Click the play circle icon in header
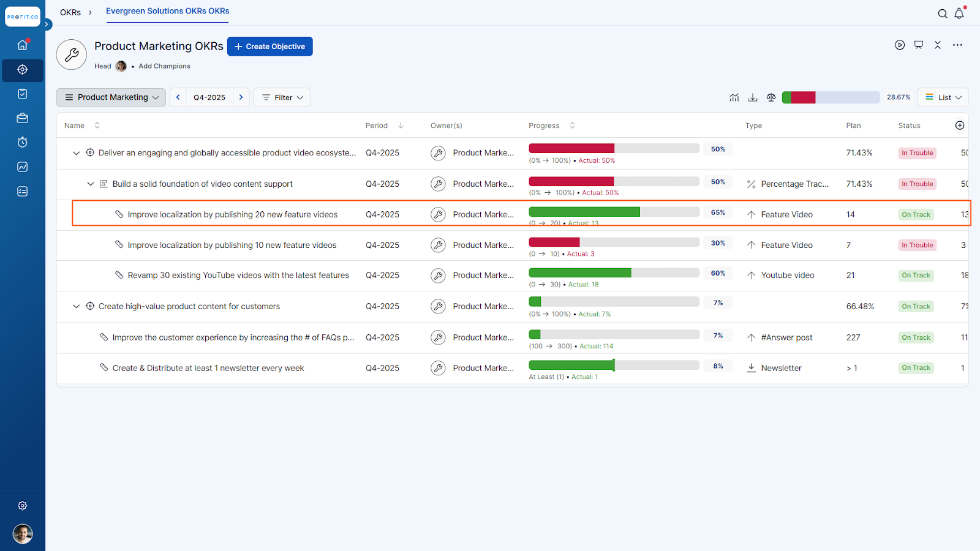This screenshot has height=551, width=980. click(900, 45)
